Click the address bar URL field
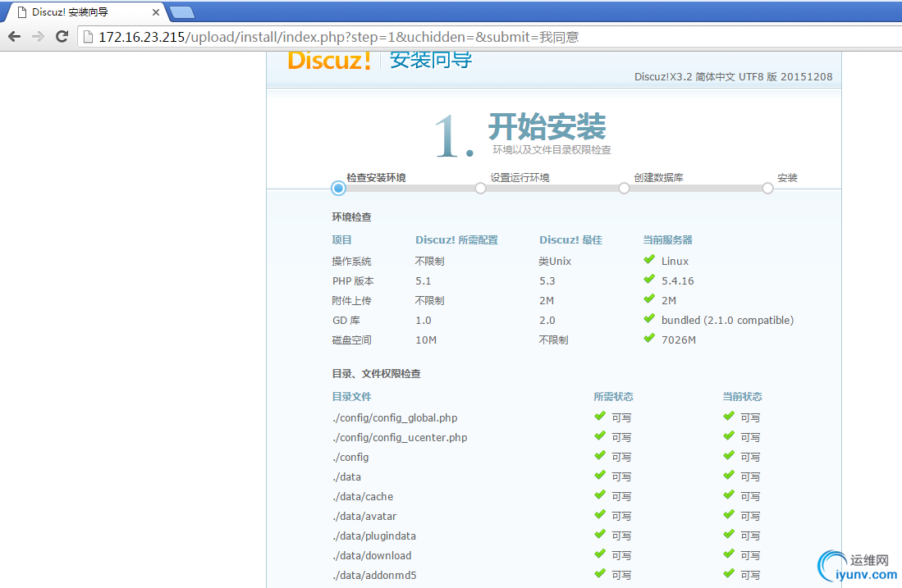 [x=489, y=38]
